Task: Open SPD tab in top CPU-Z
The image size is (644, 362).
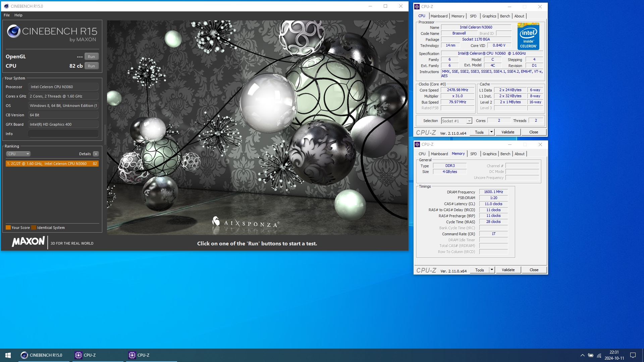Action: pyautogui.click(x=473, y=16)
